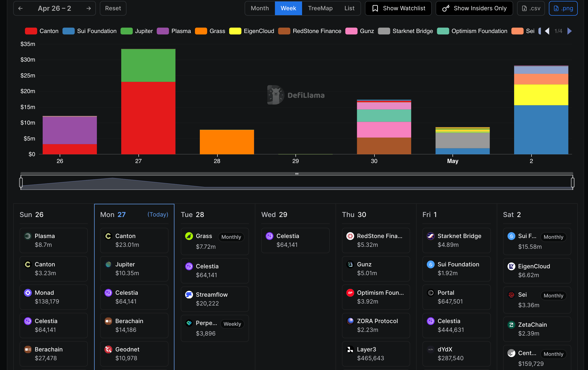
Task: Advance to next week with right arrow
Action: click(89, 8)
